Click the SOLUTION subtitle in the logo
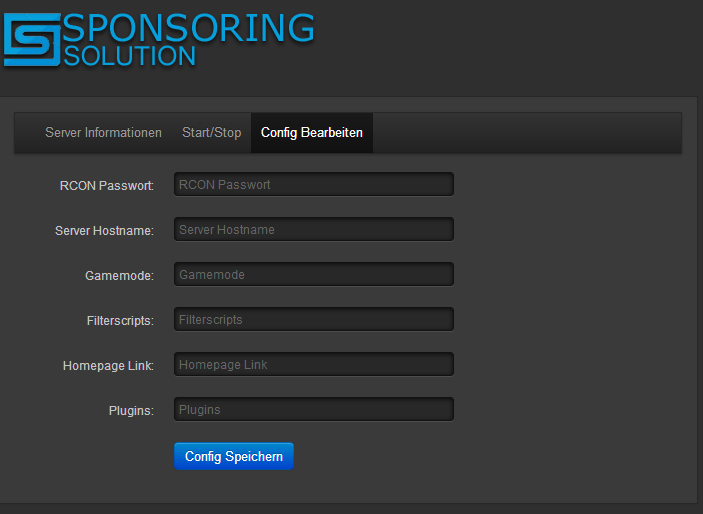The image size is (703, 514). [130, 56]
